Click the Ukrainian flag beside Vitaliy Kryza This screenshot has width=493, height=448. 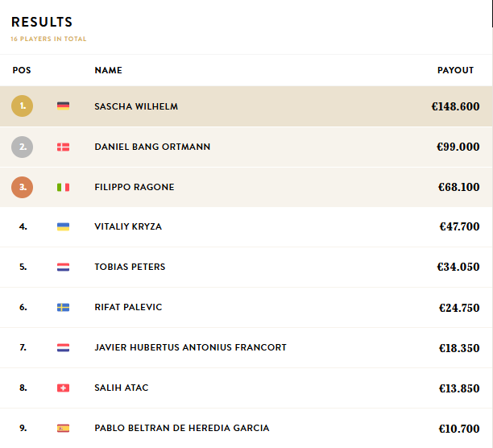[x=63, y=227]
